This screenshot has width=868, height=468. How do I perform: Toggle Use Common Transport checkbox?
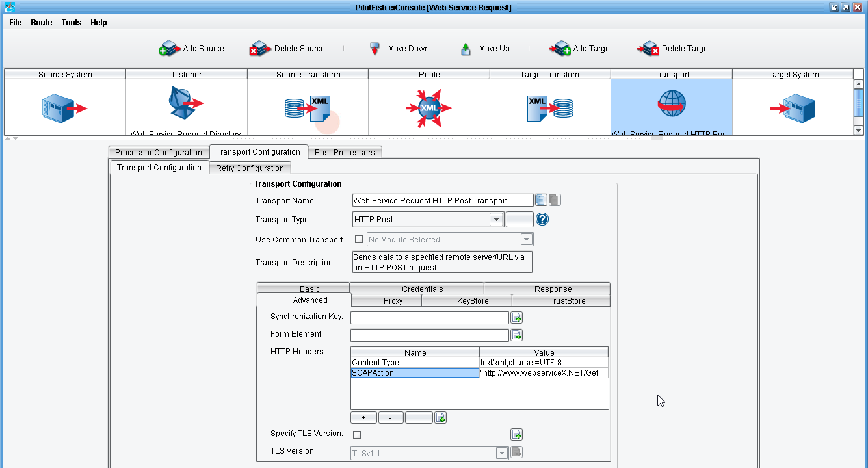(359, 239)
